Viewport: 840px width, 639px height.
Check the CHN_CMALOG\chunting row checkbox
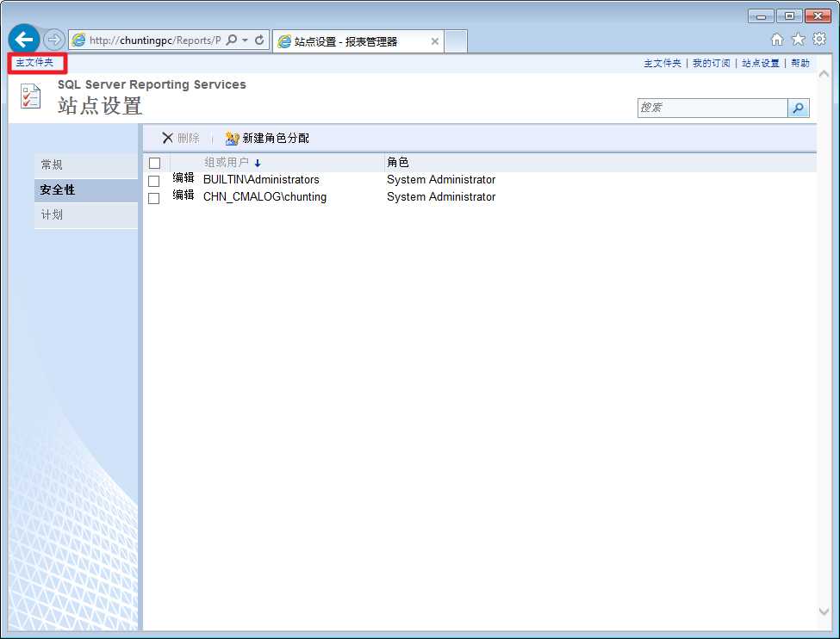coord(153,198)
